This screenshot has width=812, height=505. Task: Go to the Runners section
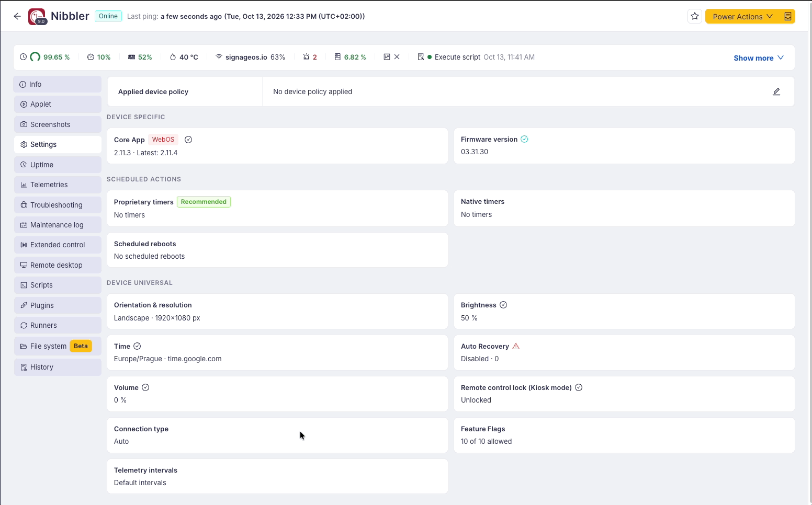tap(58, 325)
